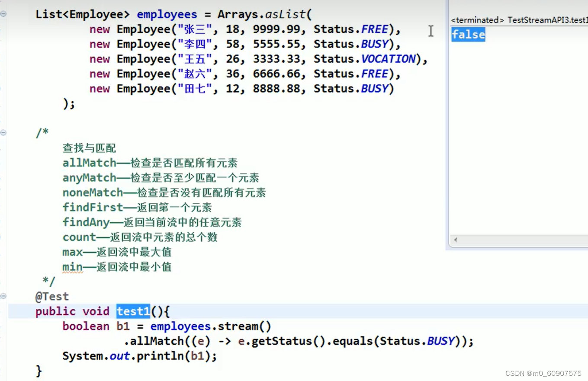Click the allMatch comment line
The height and width of the screenshot is (381, 588).
click(150, 163)
